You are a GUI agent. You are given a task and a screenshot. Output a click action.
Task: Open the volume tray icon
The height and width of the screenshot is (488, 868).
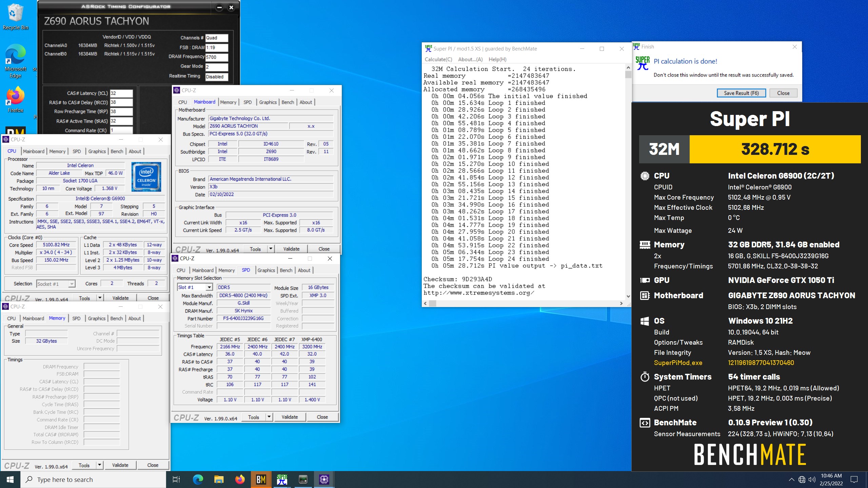point(812,480)
